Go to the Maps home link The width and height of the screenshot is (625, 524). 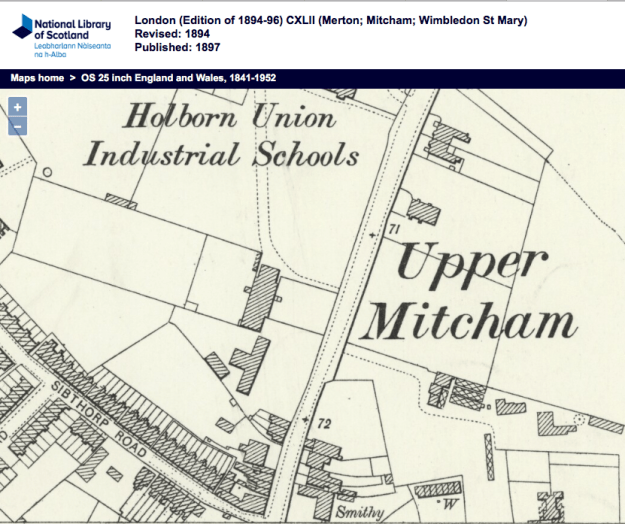coord(38,78)
